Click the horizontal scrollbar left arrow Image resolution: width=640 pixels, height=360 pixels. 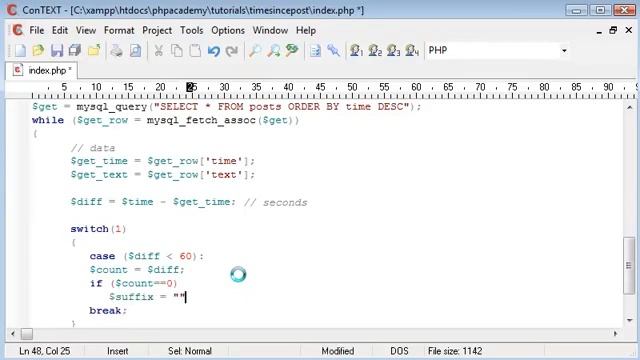(13, 334)
